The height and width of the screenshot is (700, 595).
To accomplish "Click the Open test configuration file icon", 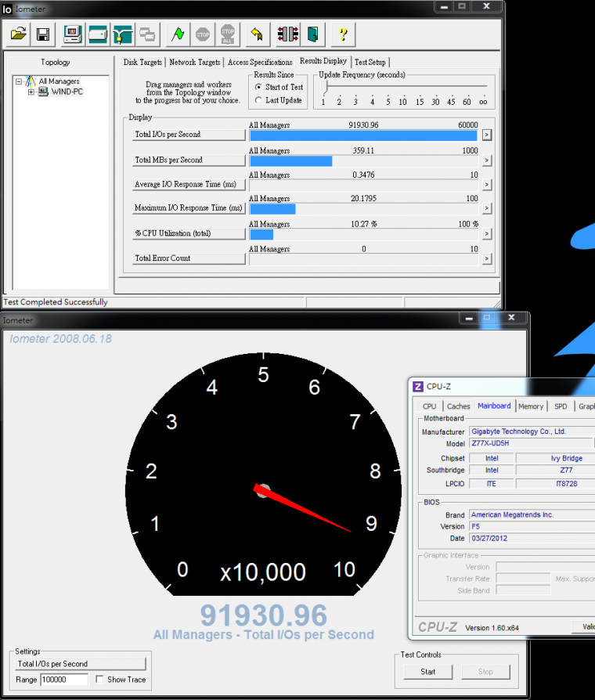I will pyautogui.click(x=19, y=34).
